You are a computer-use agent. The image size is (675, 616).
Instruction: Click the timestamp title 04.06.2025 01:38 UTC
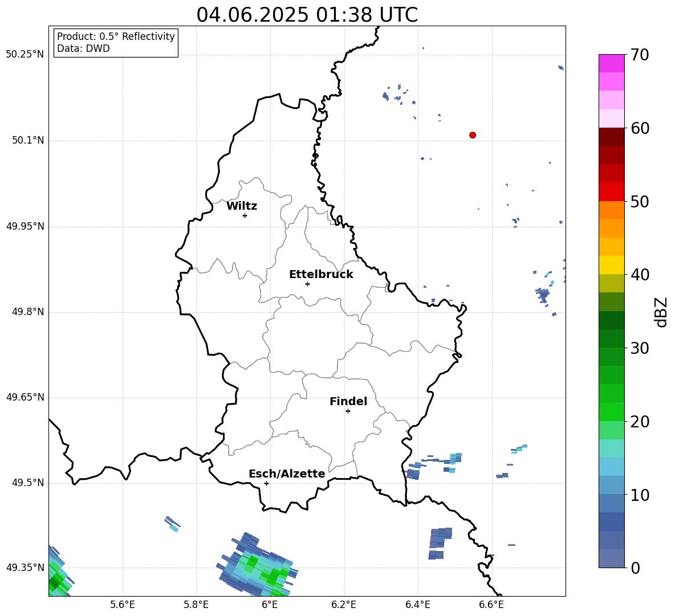(x=307, y=15)
